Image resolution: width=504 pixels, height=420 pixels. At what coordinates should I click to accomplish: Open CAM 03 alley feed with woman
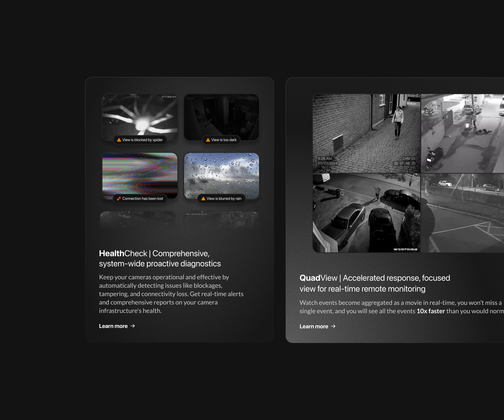[366, 134]
